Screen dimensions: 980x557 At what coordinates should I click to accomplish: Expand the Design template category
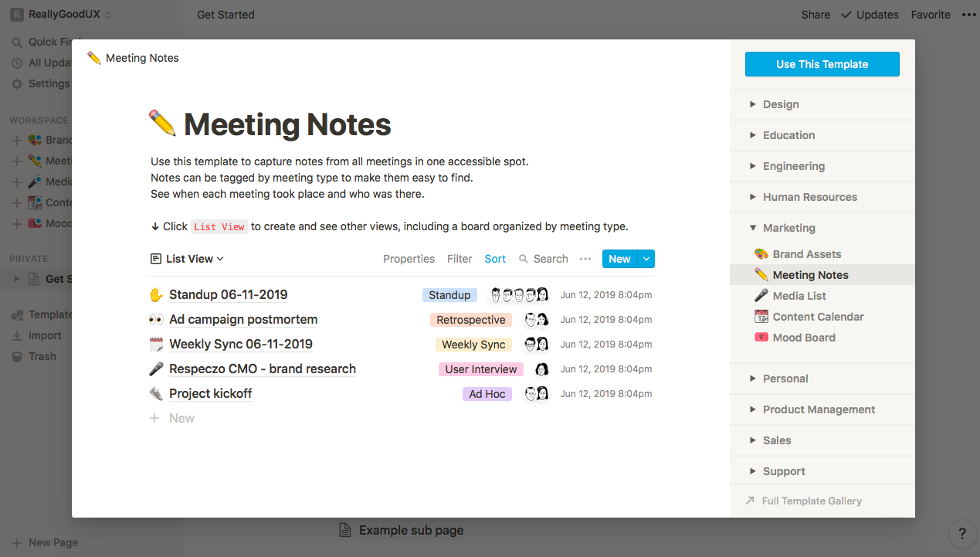pyautogui.click(x=753, y=104)
